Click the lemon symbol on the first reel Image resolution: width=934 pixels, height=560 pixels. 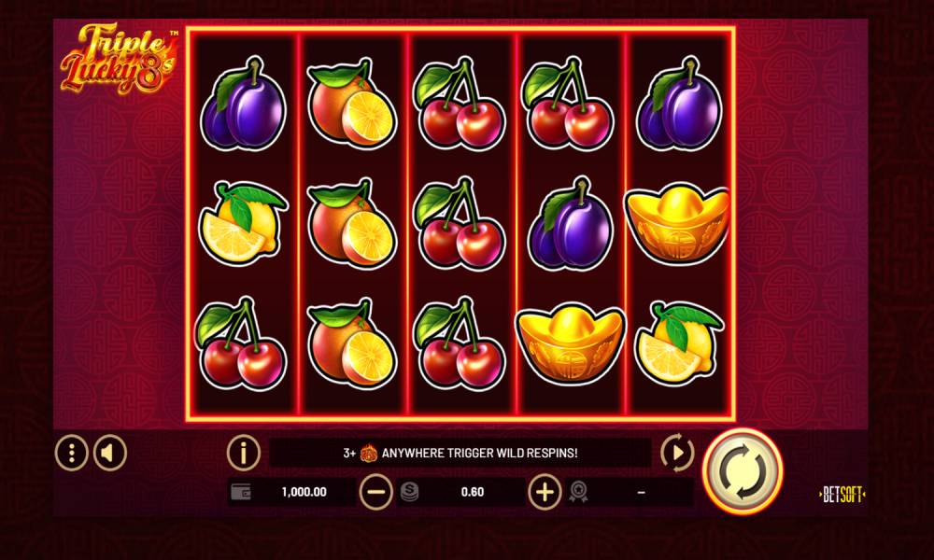tap(243, 222)
